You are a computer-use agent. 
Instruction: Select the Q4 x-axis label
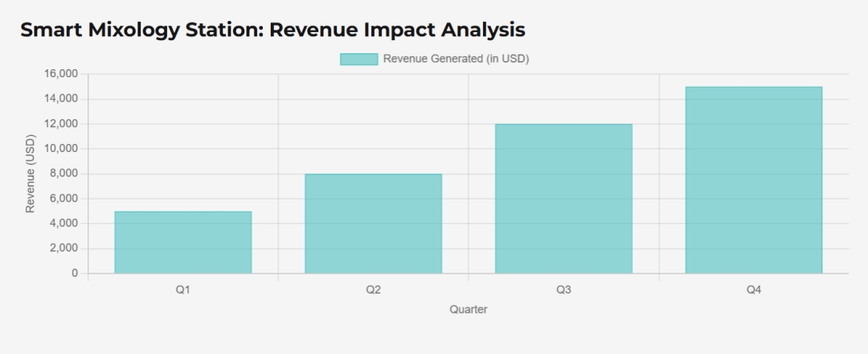(754, 289)
